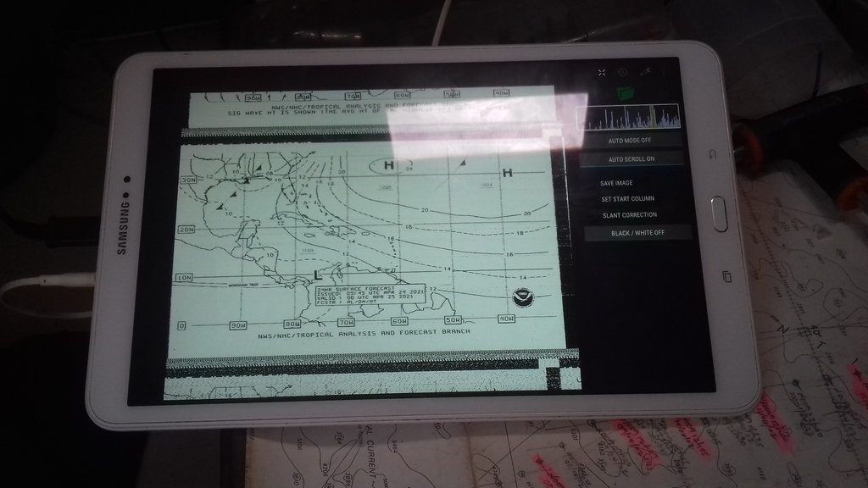Tap the audio spectrum display
Screen dimensions: 868x488
(628, 116)
